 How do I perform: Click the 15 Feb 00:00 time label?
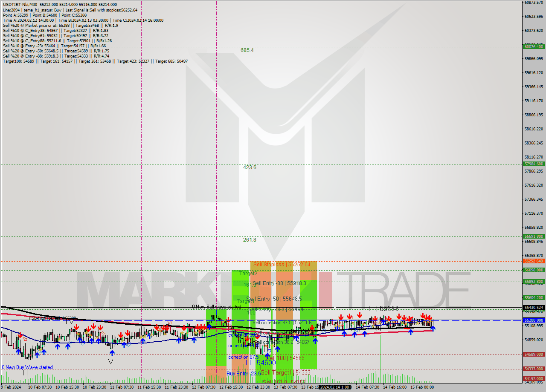[x=422, y=387]
